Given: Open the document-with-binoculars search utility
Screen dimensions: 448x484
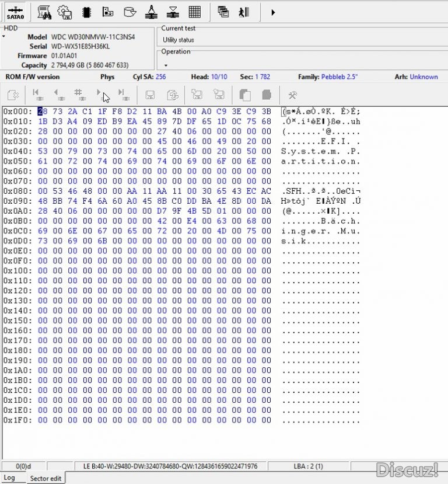Looking at the screenshot, I should pos(44,13).
